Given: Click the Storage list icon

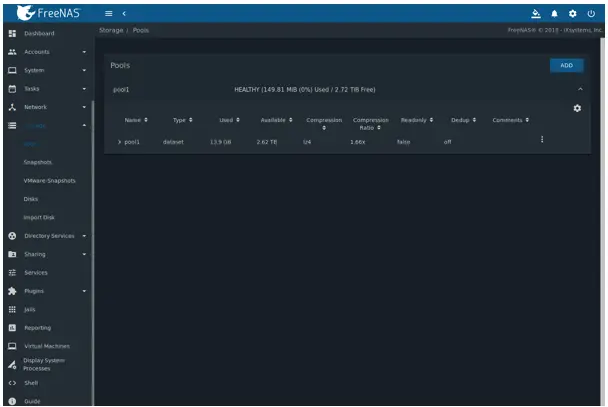Looking at the screenshot, I should (x=12, y=125).
